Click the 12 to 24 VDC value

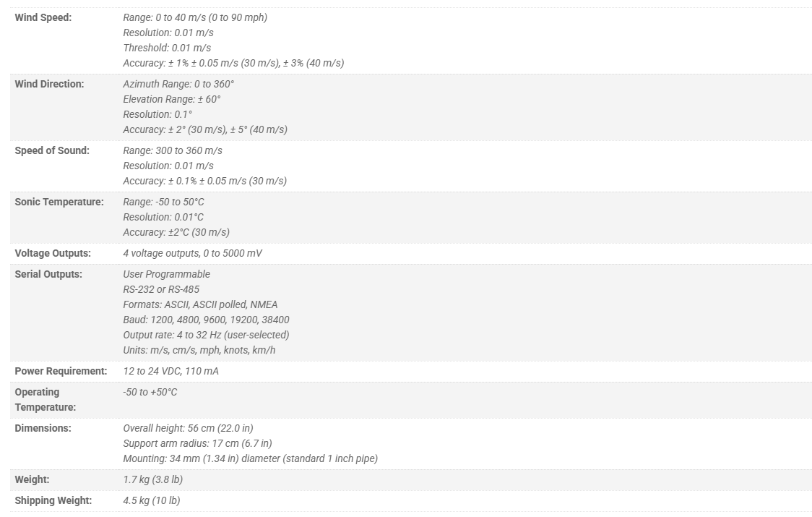[x=171, y=371]
